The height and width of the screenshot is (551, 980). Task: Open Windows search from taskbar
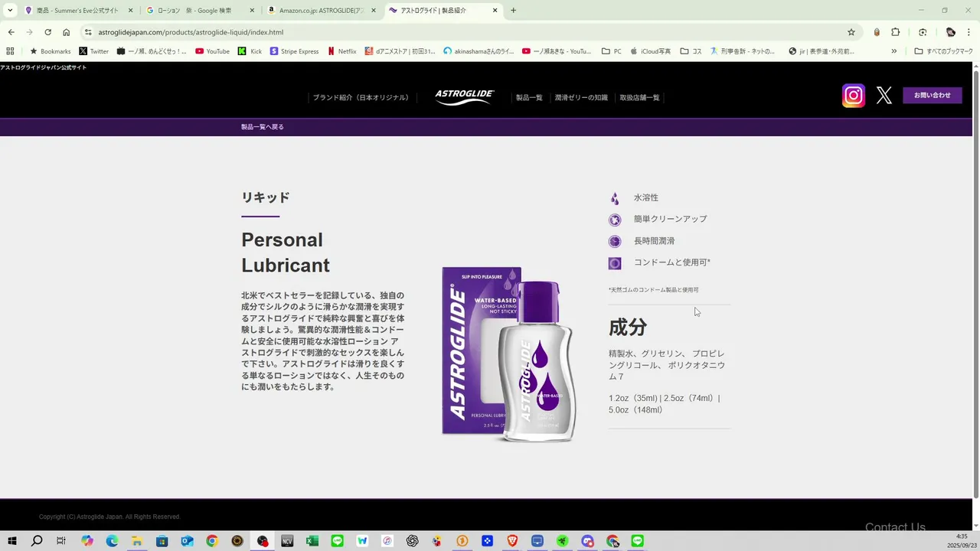click(37, 541)
